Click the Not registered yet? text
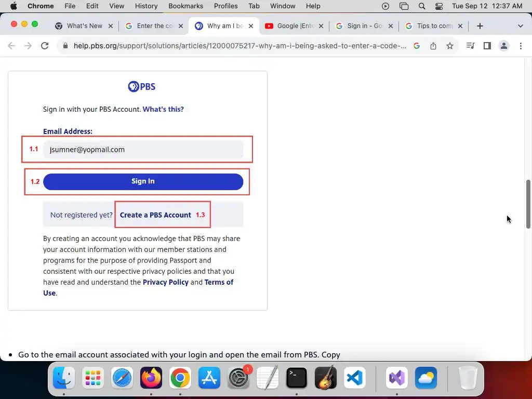This screenshot has height=399, width=532. pyautogui.click(x=82, y=215)
